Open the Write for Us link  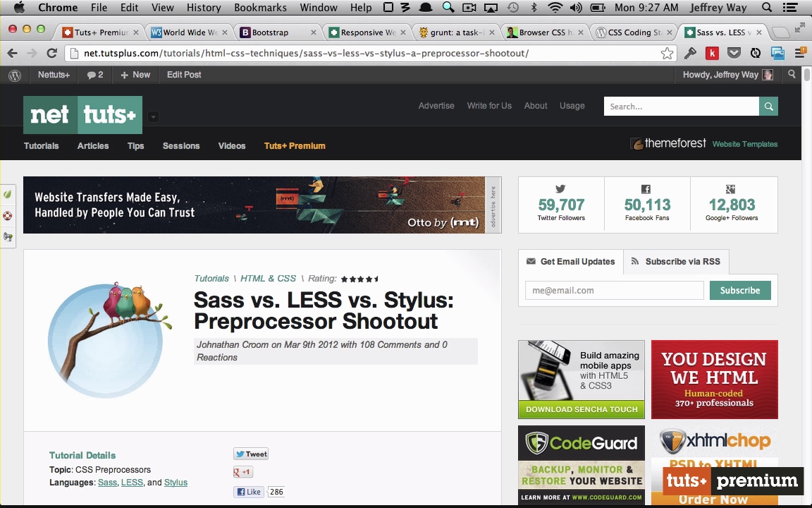coord(489,106)
